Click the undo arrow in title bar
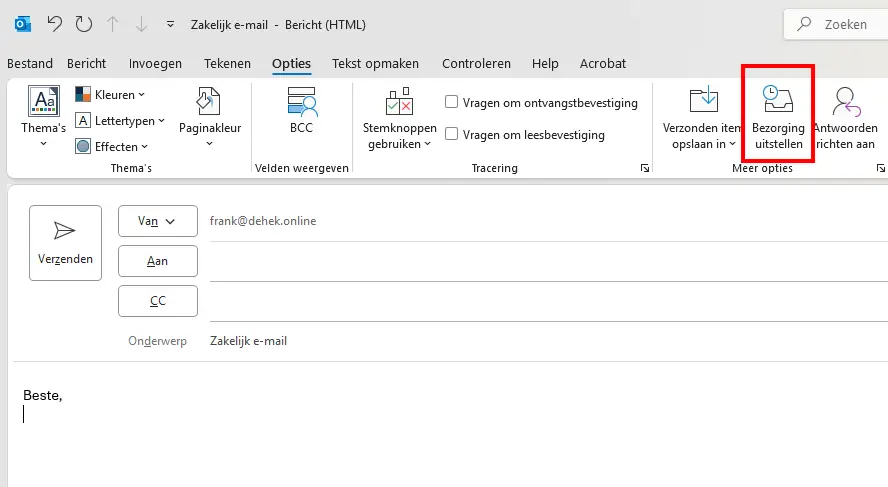The height and width of the screenshot is (487, 888). (x=54, y=24)
